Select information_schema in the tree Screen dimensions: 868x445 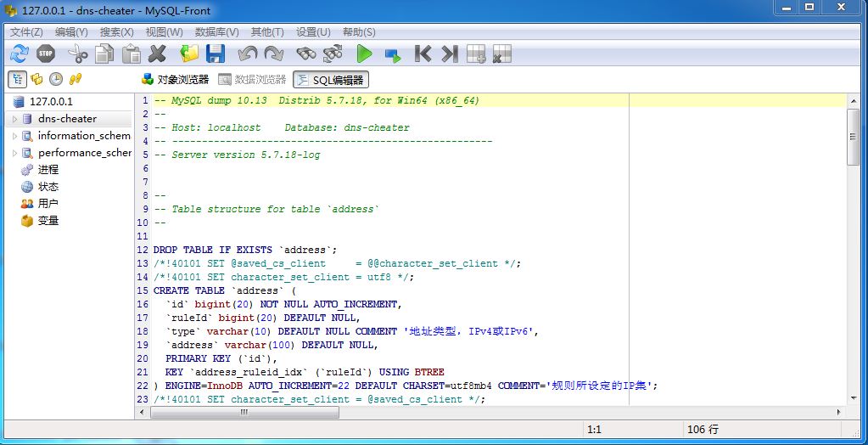[x=84, y=136]
